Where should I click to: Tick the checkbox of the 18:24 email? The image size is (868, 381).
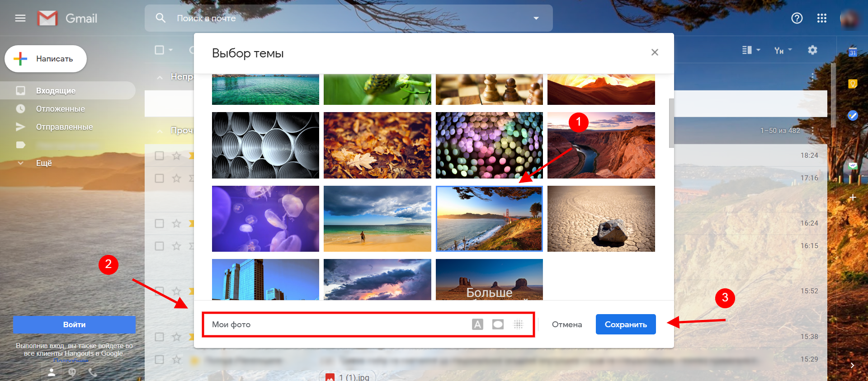[x=160, y=155]
